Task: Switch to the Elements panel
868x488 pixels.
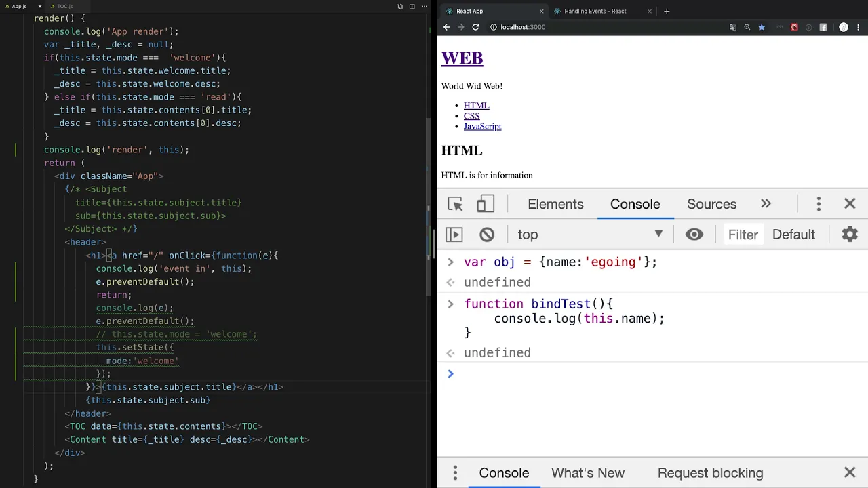Action: (x=555, y=204)
